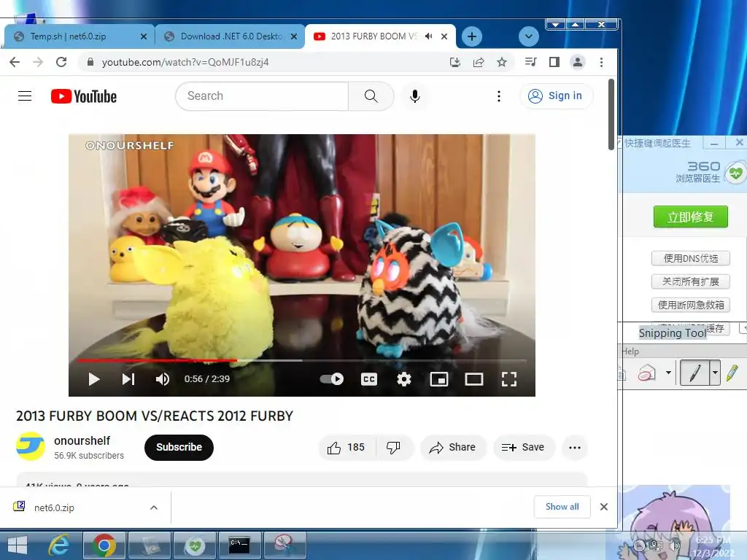
Task: Open Chrome three-dot menu
Action: pos(601,62)
